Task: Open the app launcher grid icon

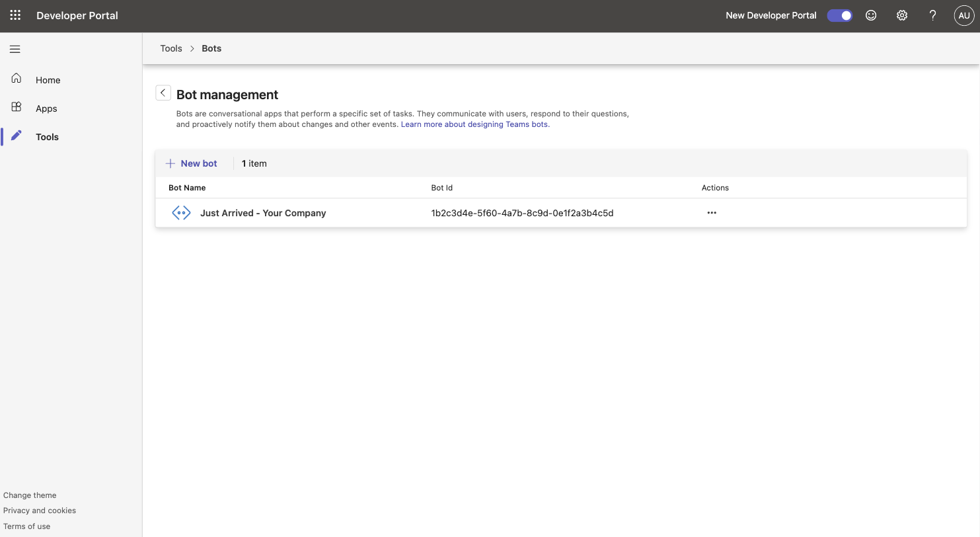Action: 15,15
